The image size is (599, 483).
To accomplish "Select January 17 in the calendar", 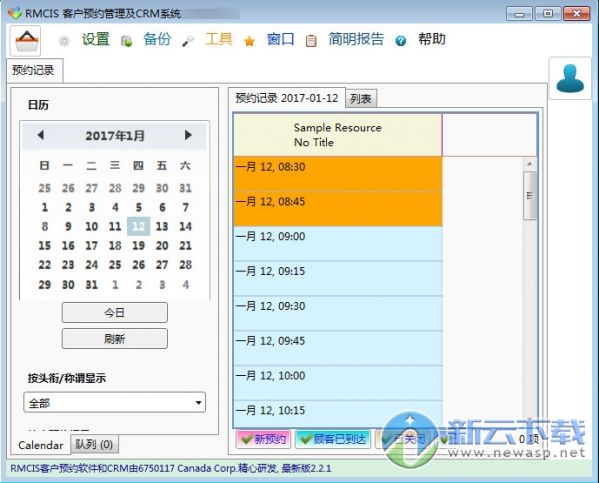I will [92, 245].
